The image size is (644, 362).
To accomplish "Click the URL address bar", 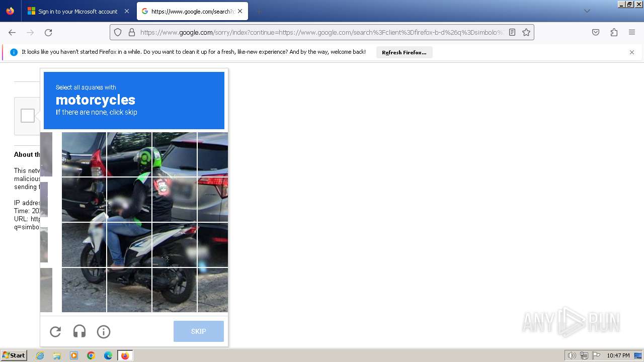I will (322, 32).
